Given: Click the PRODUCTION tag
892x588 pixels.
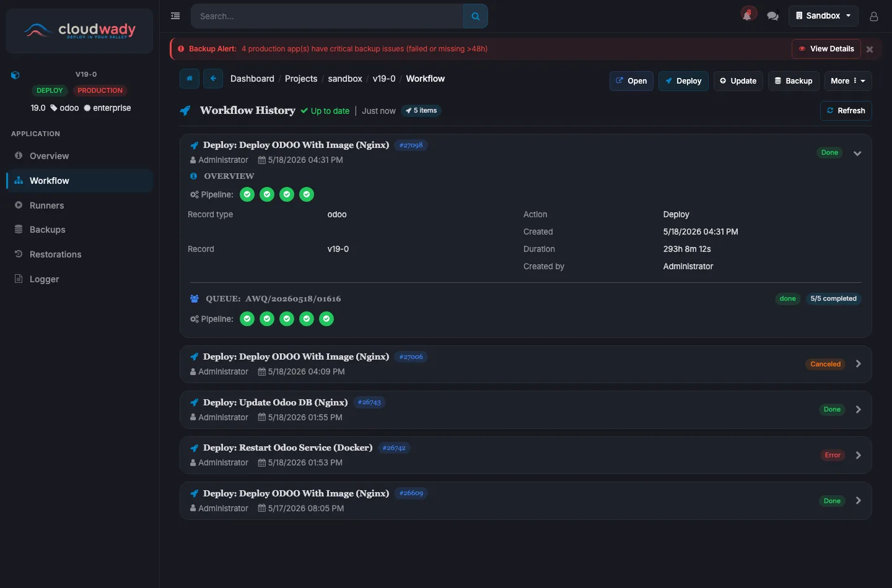Looking at the screenshot, I should point(100,90).
